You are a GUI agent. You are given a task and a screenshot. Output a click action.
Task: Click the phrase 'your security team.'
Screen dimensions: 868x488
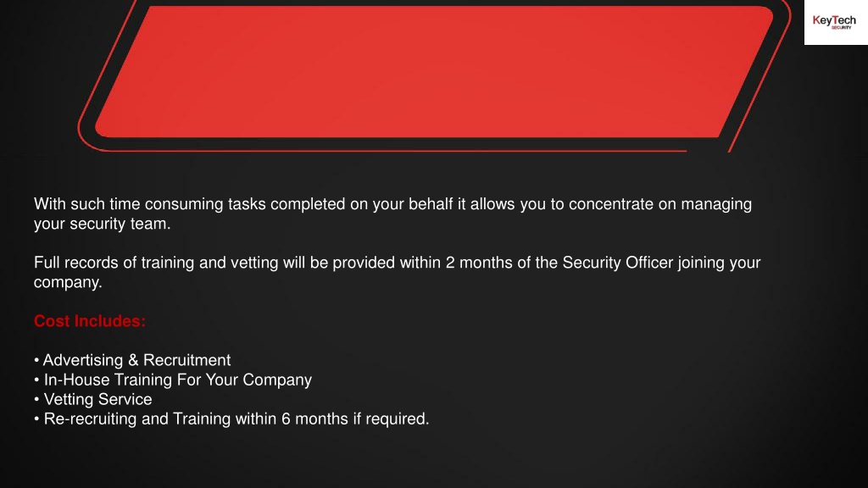coord(103,224)
